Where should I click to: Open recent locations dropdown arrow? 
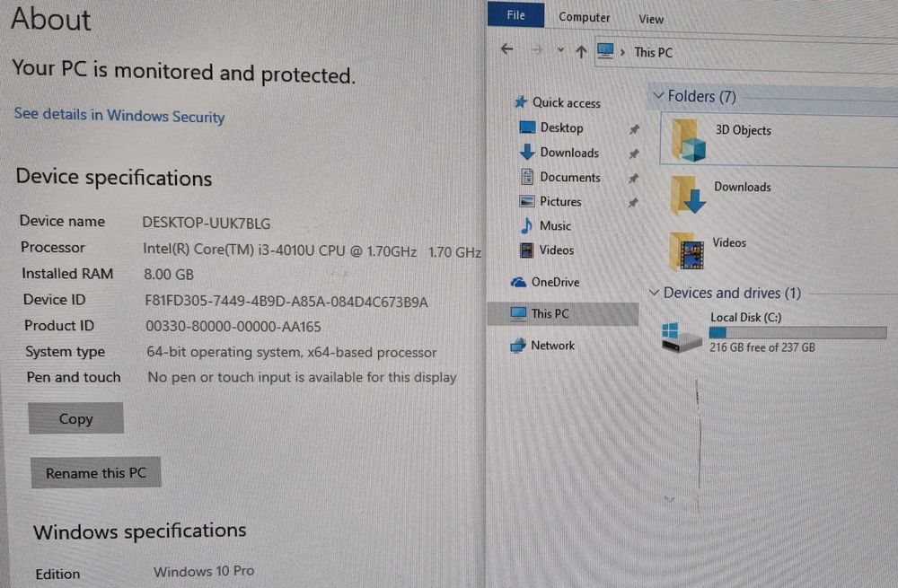(x=560, y=50)
